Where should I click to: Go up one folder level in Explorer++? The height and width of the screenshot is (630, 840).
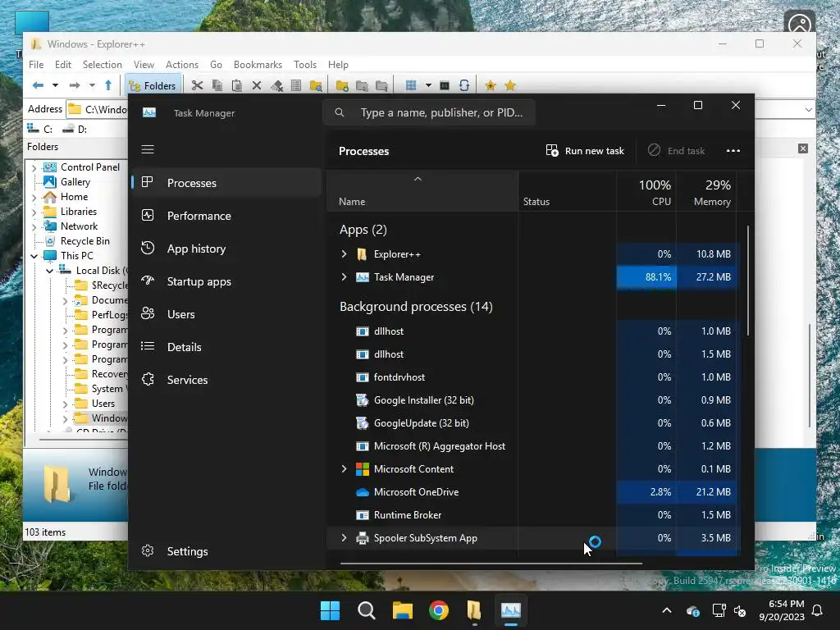108,85
